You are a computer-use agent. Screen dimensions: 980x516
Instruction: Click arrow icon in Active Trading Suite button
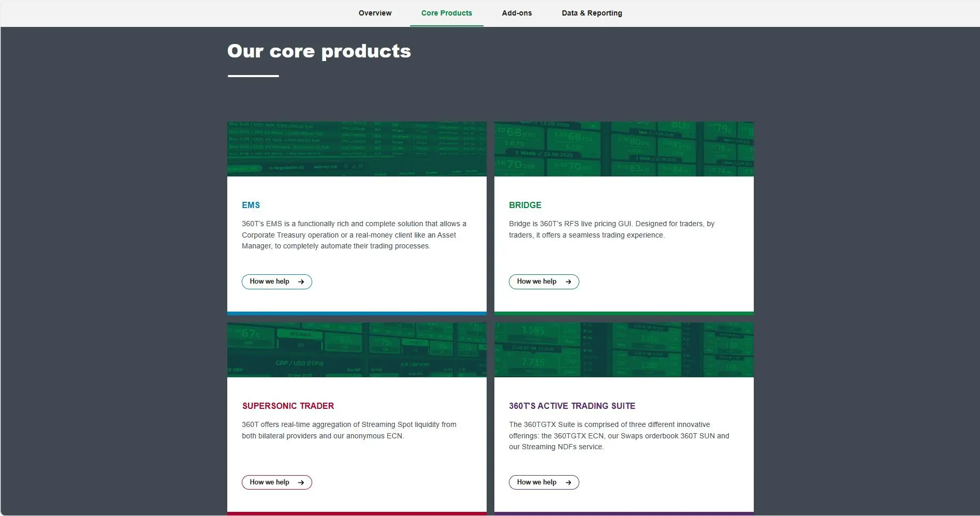(x=568, y=482)
